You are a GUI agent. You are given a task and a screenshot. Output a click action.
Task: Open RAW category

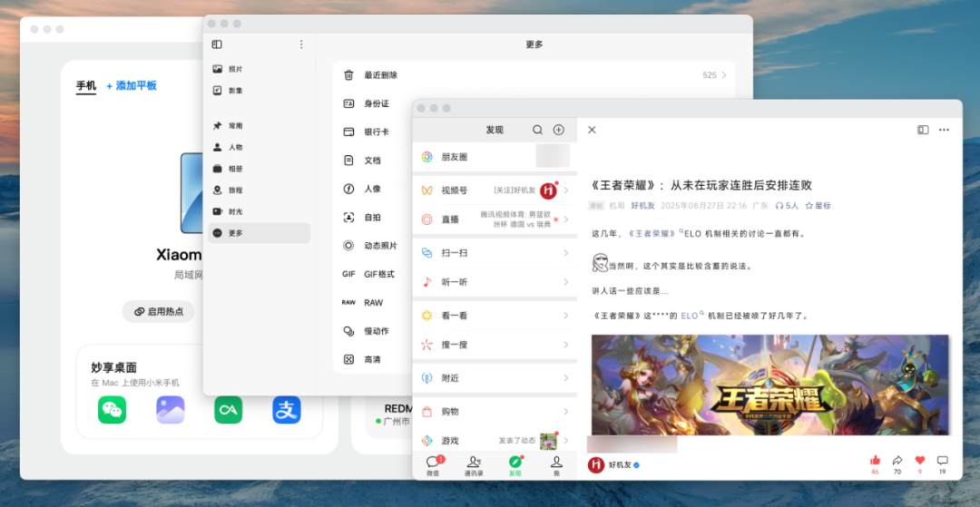click(x=372, y=303)
